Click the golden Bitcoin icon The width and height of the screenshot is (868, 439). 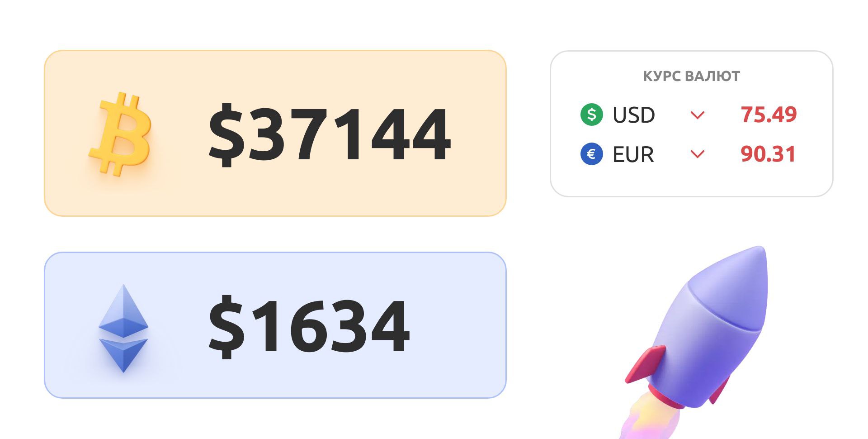click(121, 134)
